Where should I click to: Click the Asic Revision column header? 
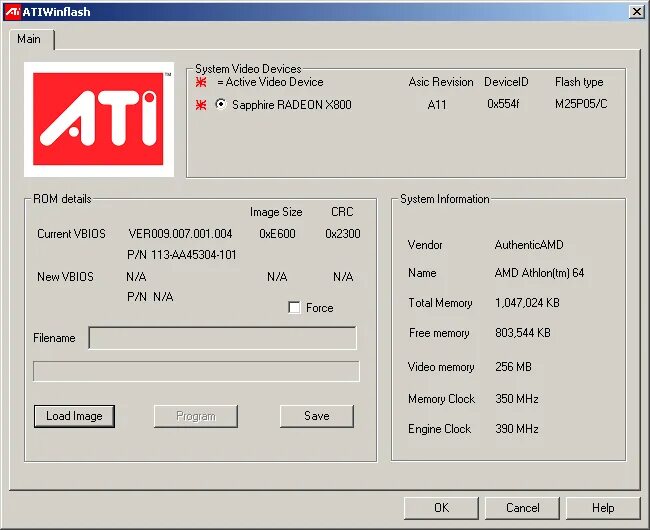441,82
